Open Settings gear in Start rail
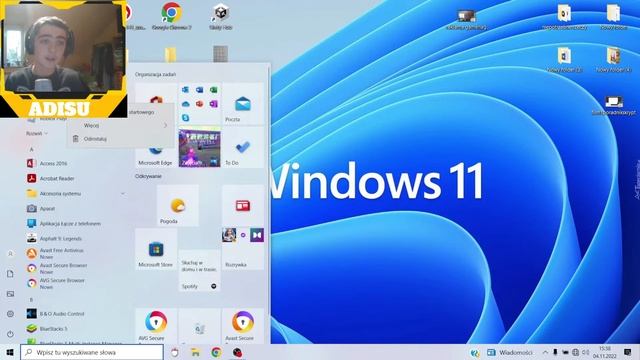 tap(10, 314)
